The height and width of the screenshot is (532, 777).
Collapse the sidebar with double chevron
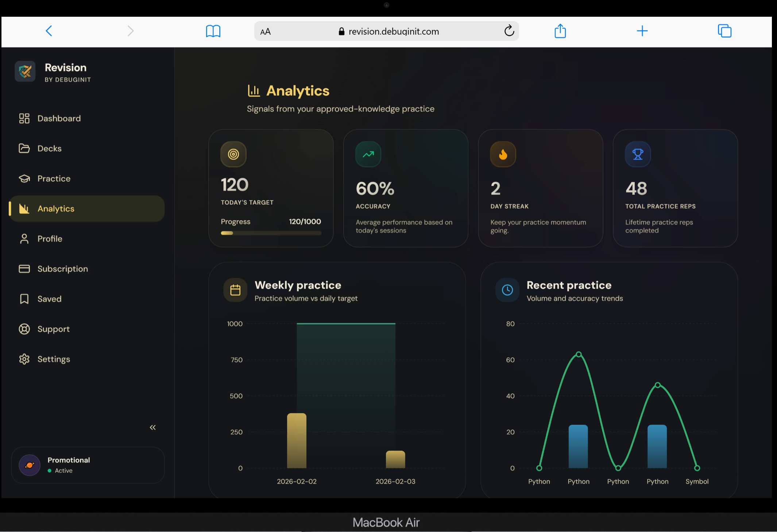pos(152,427)
